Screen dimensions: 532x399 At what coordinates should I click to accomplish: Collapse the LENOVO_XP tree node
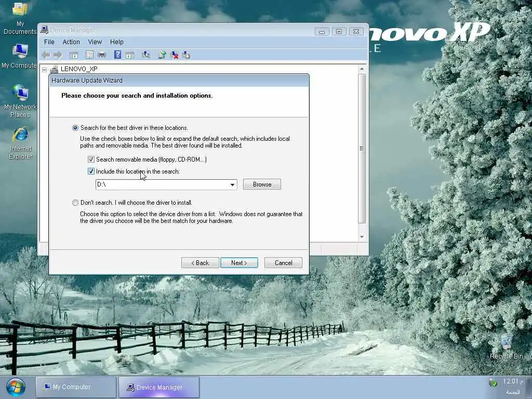point(45,70)
